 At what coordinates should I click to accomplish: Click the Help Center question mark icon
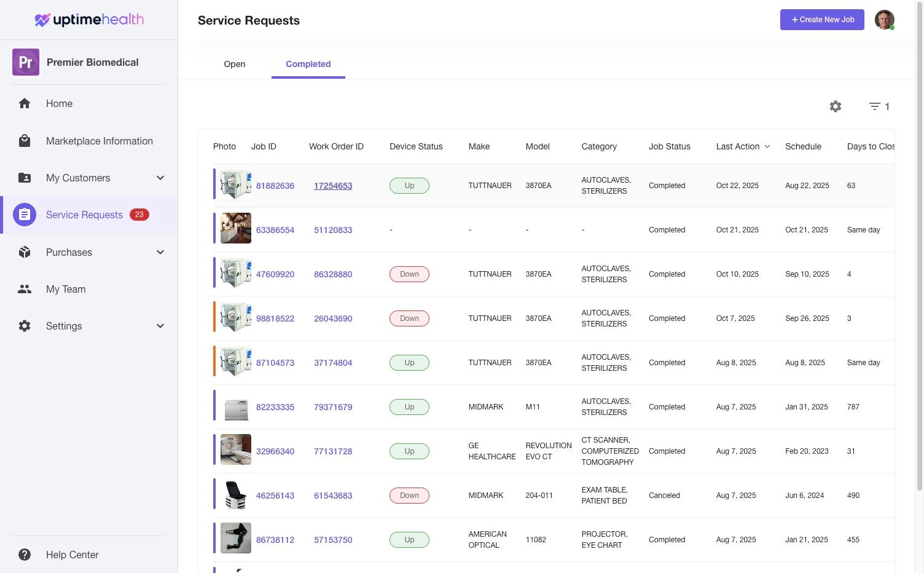[x=25, y=555]
